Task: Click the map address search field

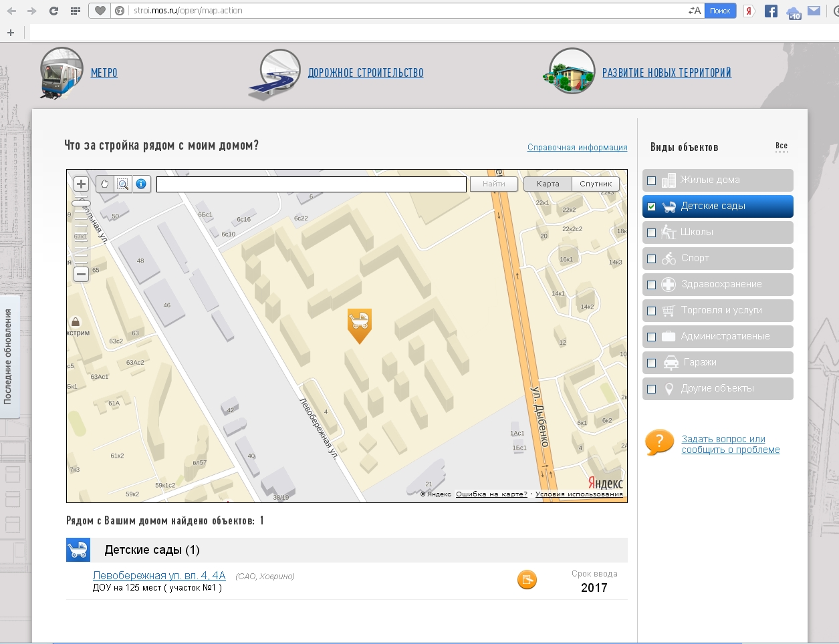Action: point(311,184)
